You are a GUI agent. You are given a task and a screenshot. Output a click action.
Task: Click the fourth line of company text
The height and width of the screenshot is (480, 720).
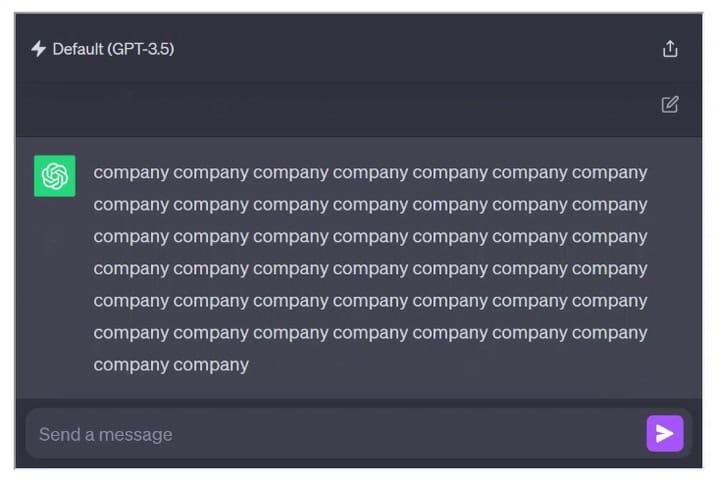point(370,268)
